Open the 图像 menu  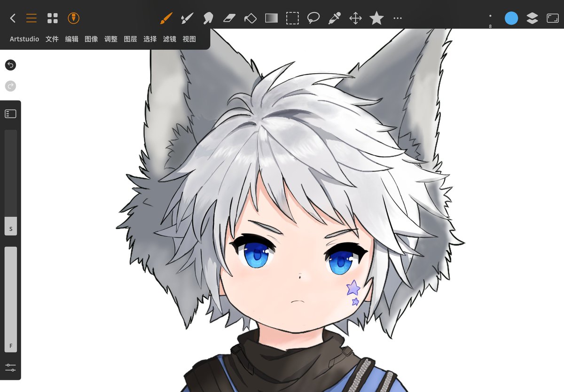91,39
